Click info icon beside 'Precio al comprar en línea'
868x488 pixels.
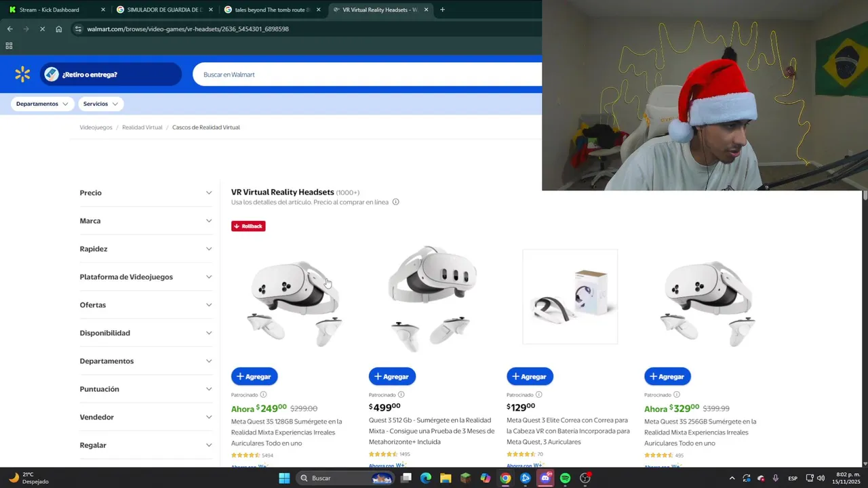point(396,202)
